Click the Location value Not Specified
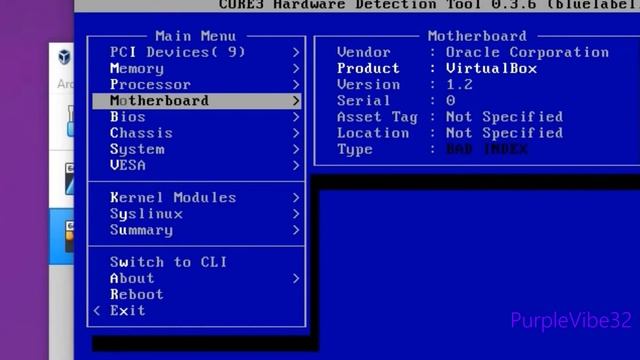Image resolution: width=640 pixels, height=360 pixels. coord(504,133)
